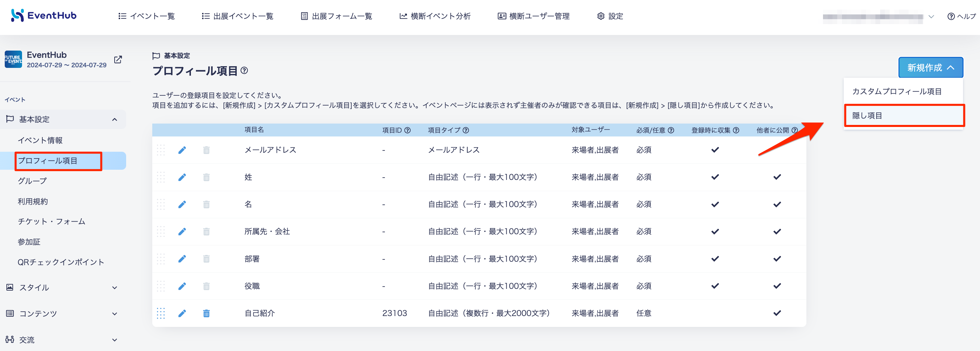Edit the メールアドレス row with pencil icon

182,150
